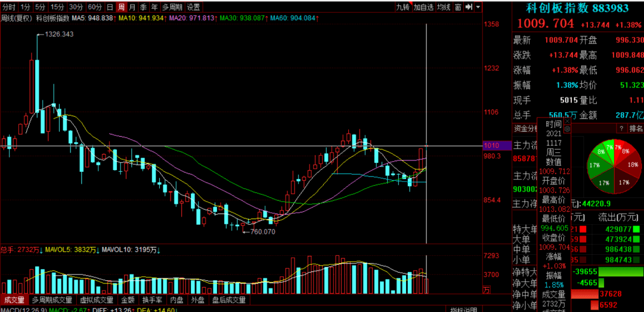The width and height of the screenshot is (644, 312).
Task: Select the 60分 period tab
Action: coord(95,7)
